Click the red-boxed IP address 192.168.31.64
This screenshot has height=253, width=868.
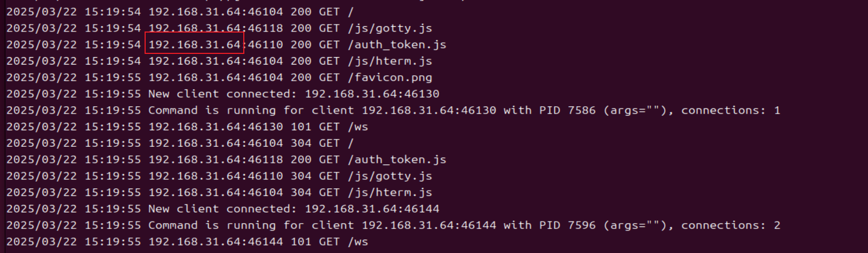point(194,44)
